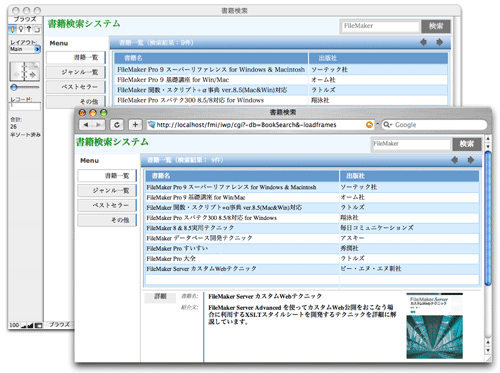Click the record number field in status area
Viewport: 500px width, 373px height.
click(25, 106)
